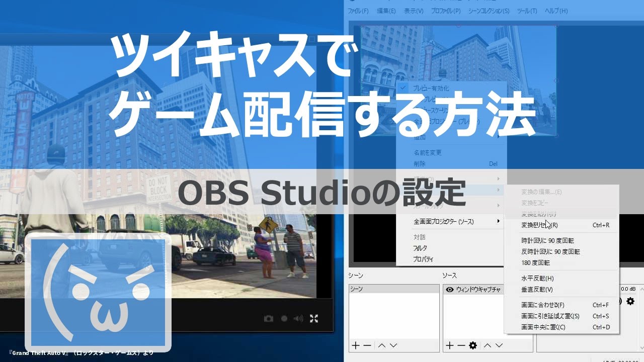Open the audio mixer gear settings icon

click(x=630, y=301)
